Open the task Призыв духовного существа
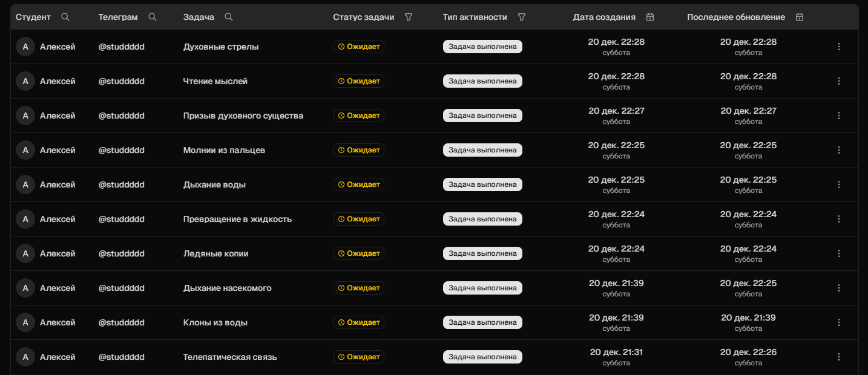 click(243, 116)
